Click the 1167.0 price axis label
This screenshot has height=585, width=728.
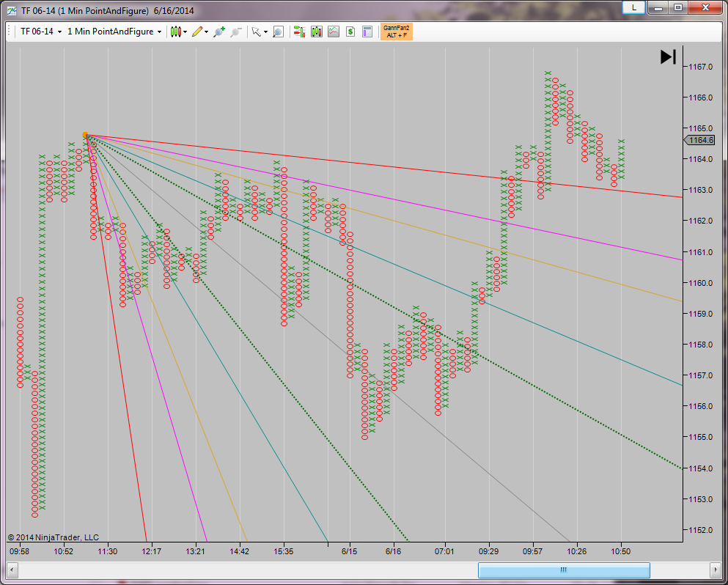701,67
